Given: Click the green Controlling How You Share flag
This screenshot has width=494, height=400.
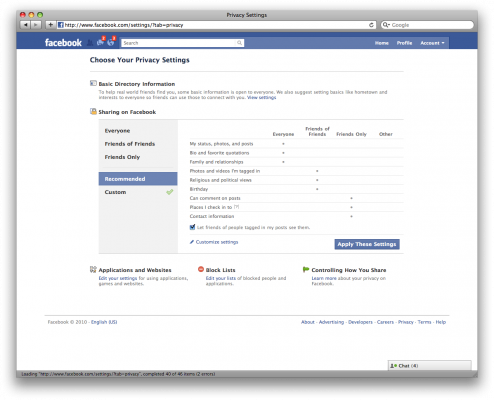Looking at the screenshot, I should [x=306, y=269].
